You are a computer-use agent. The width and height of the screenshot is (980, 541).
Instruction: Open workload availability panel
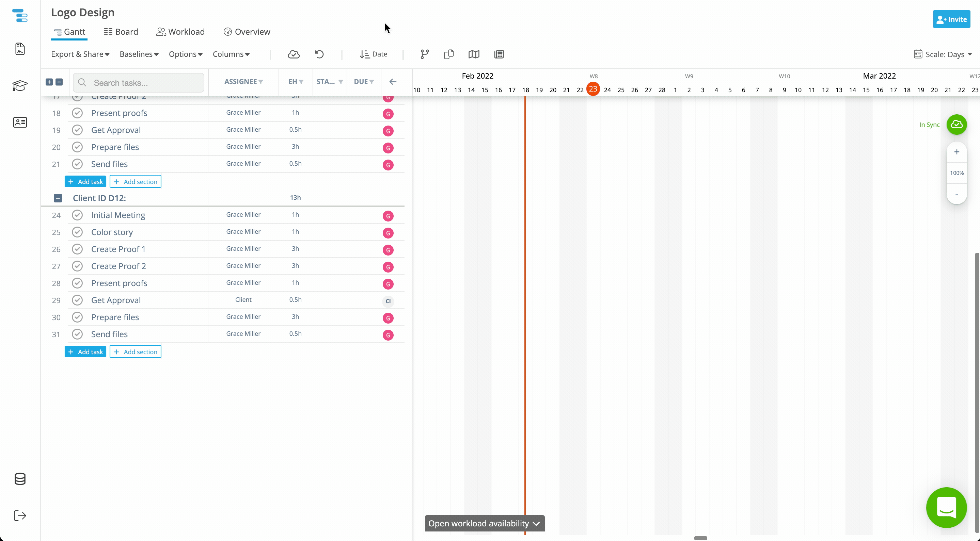tap(484, 523)
